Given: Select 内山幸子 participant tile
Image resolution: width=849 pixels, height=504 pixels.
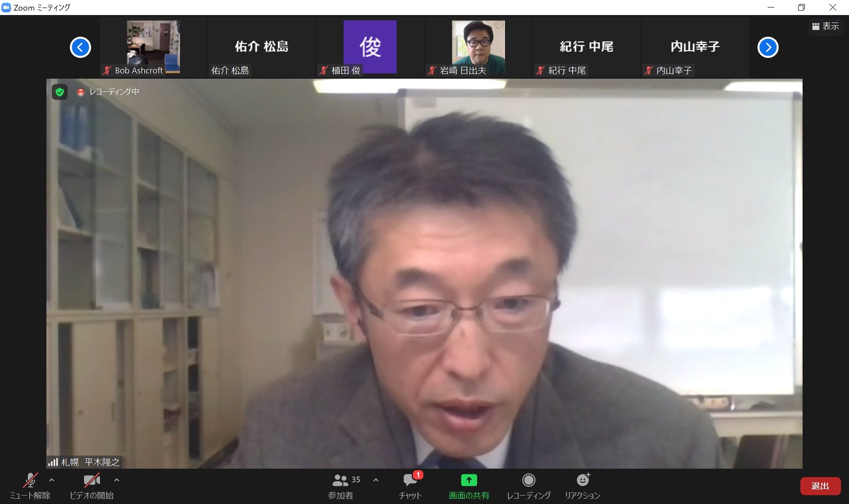Looking at the screenshot, I should coord(695,47).
